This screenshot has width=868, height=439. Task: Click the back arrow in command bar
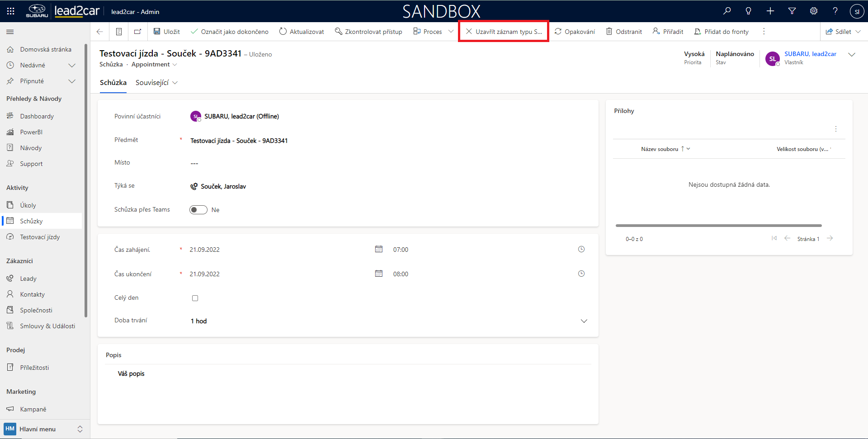coord(100,32)
